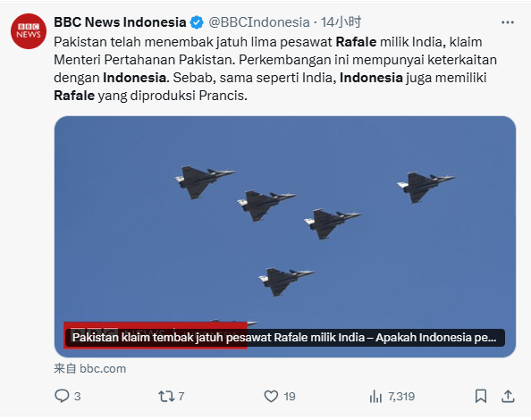Like the tweet with heart icon
531x420 pixels.
[271, 396]
